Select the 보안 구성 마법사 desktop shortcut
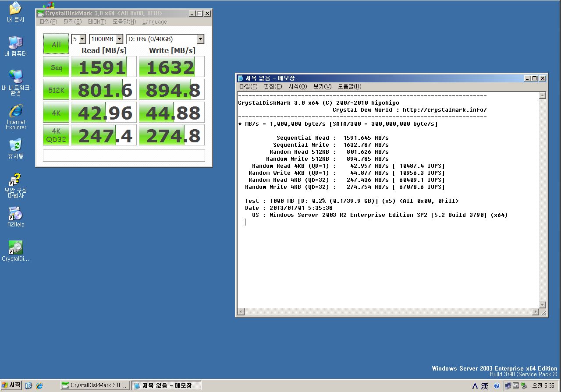 [x=15, y=186]
